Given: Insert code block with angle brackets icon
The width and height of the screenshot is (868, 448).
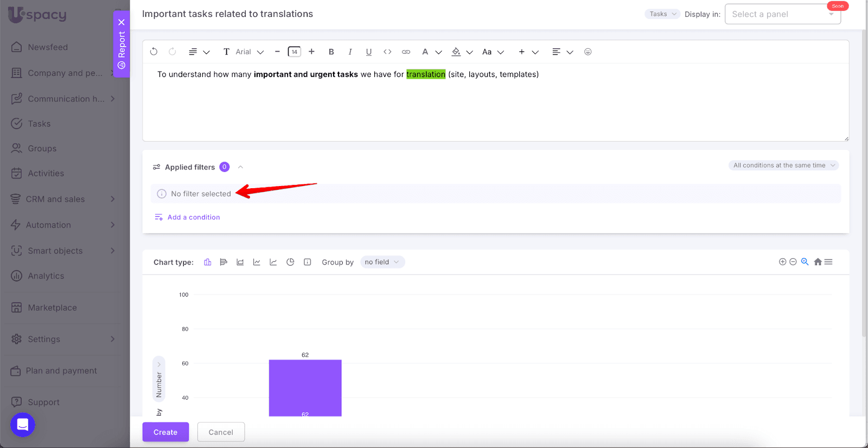Looking at the screenshot, I should (387, 52).
